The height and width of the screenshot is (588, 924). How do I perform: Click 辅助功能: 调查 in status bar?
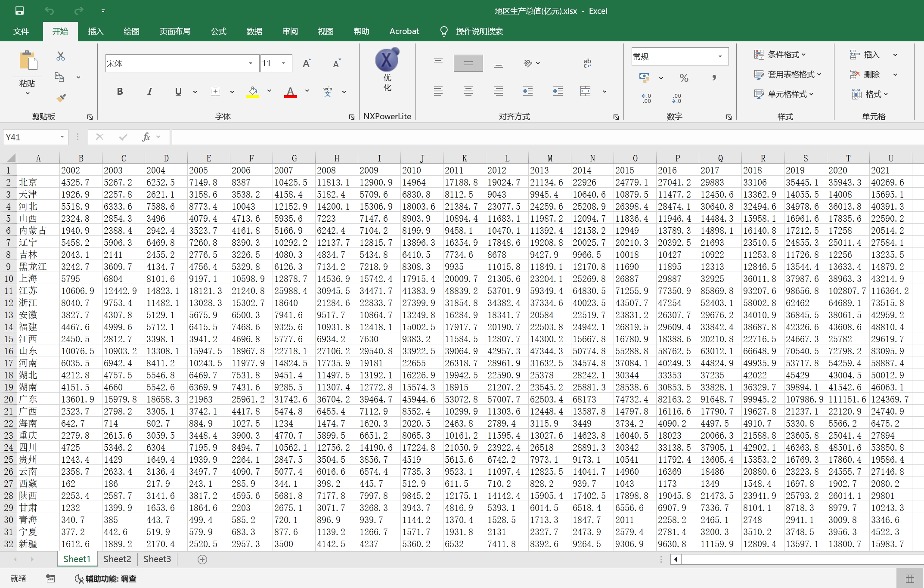point(106,579)
